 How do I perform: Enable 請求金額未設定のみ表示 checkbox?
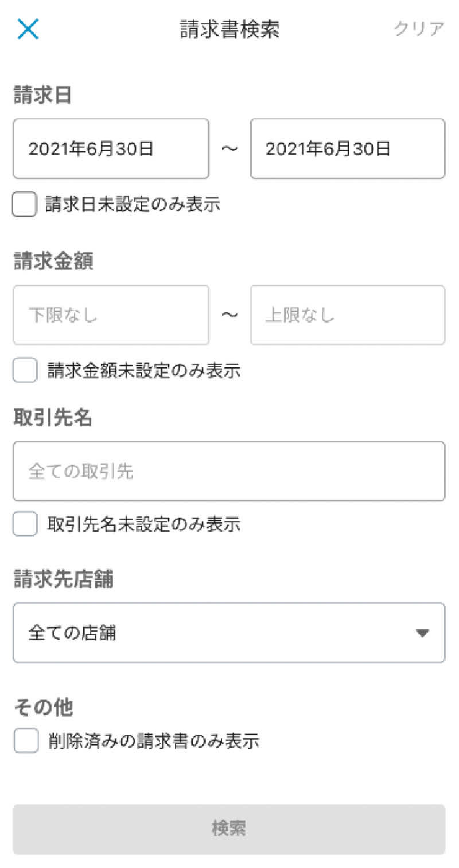25,371
